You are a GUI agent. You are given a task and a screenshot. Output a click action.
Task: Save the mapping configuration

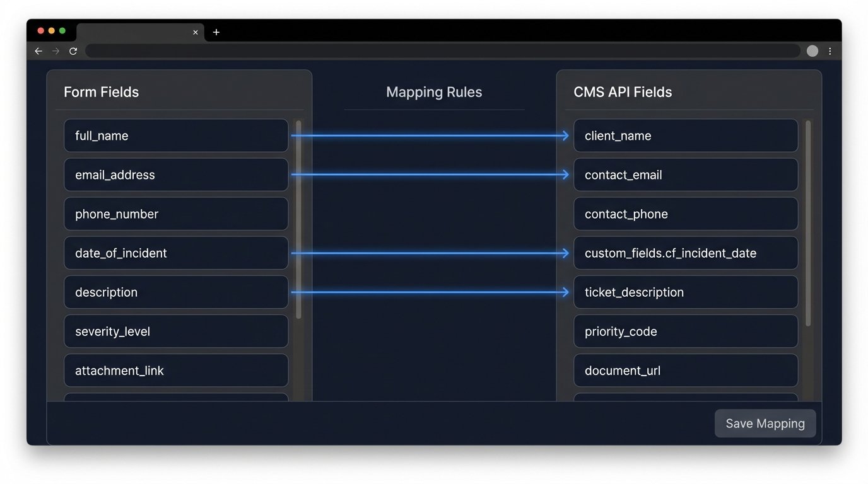(765, 423)
